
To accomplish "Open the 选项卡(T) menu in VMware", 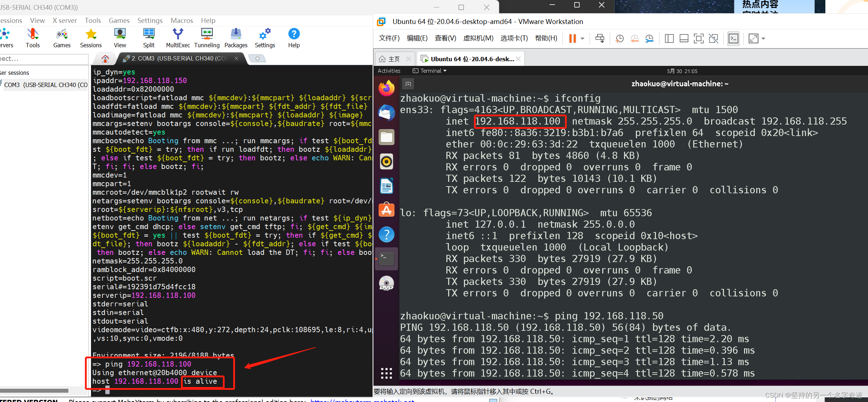I will click(514, 38).
